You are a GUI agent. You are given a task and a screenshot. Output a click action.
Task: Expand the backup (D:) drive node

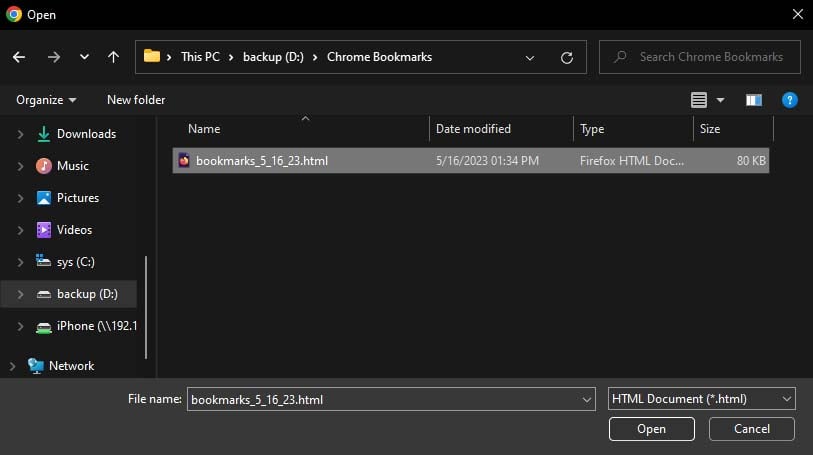click(20, 294)
